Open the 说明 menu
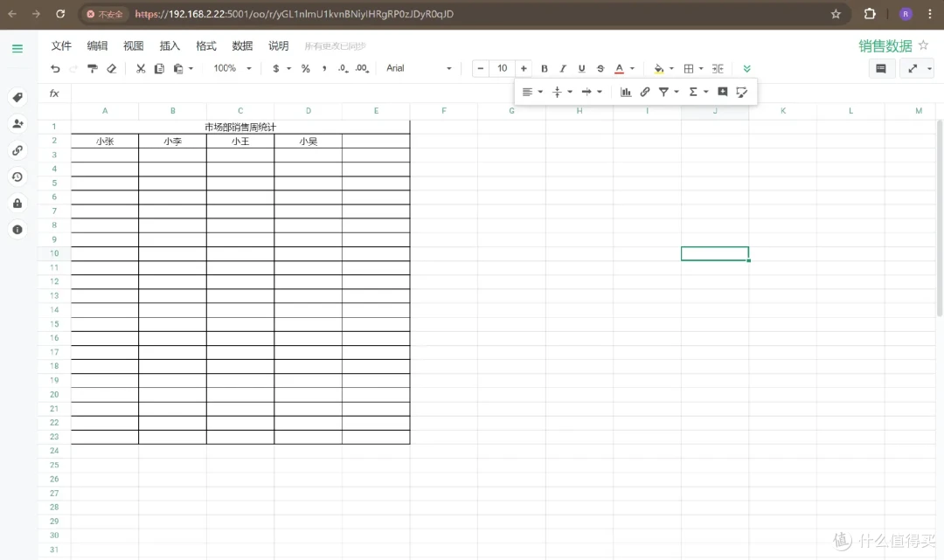 [278, 45]
